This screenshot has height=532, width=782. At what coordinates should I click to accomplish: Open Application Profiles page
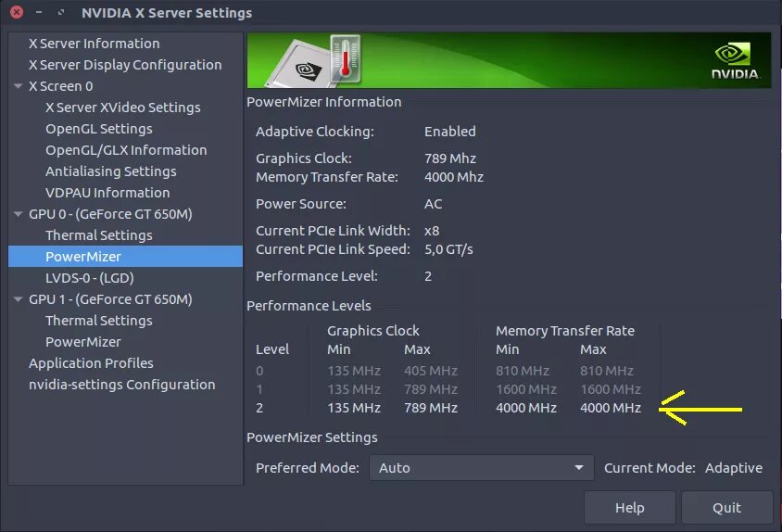click(92, 363)
